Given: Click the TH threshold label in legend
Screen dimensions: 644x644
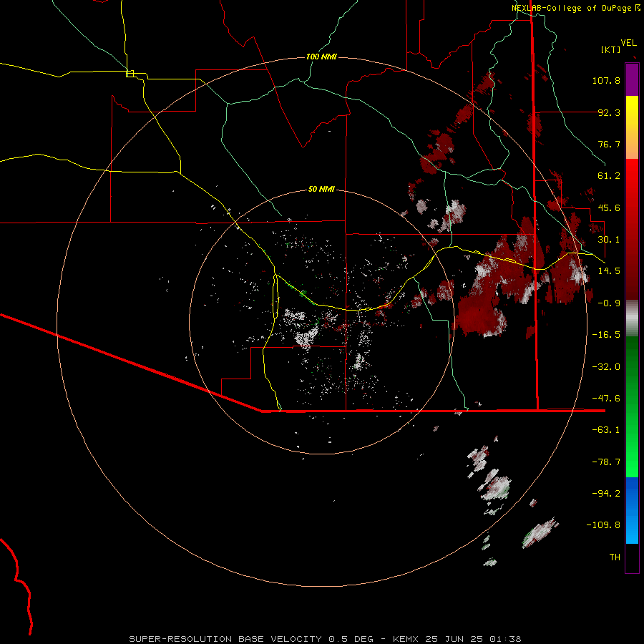Looking at the screenshot, I should (615, 557).
